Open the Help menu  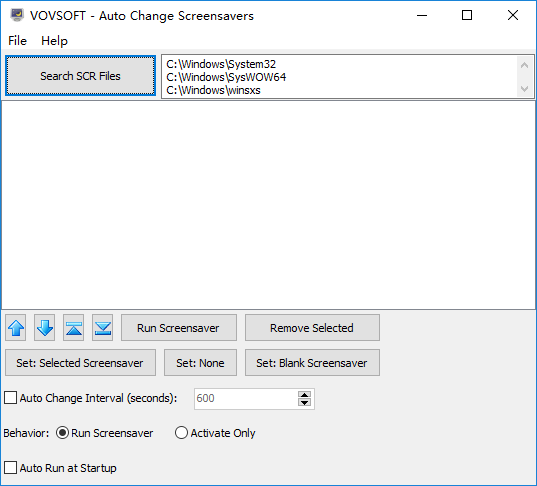pos(54,41)
